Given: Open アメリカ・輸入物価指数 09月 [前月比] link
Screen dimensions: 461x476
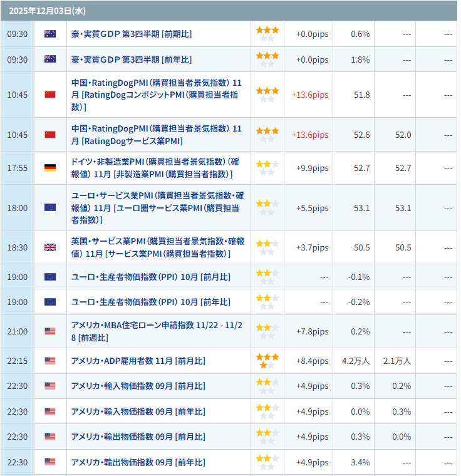Looking at the screenshot, I should coord(138,386).
